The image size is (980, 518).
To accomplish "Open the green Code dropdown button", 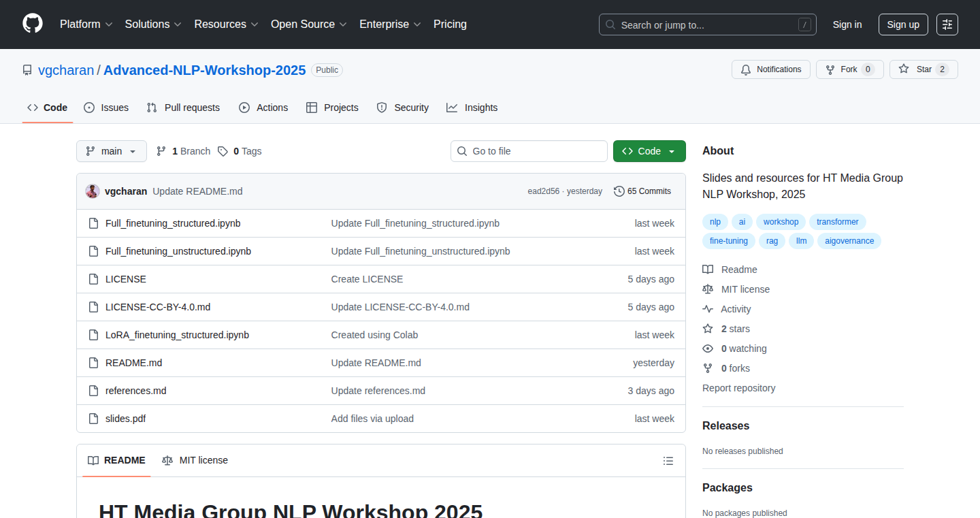I will click(x=649, y=151).
